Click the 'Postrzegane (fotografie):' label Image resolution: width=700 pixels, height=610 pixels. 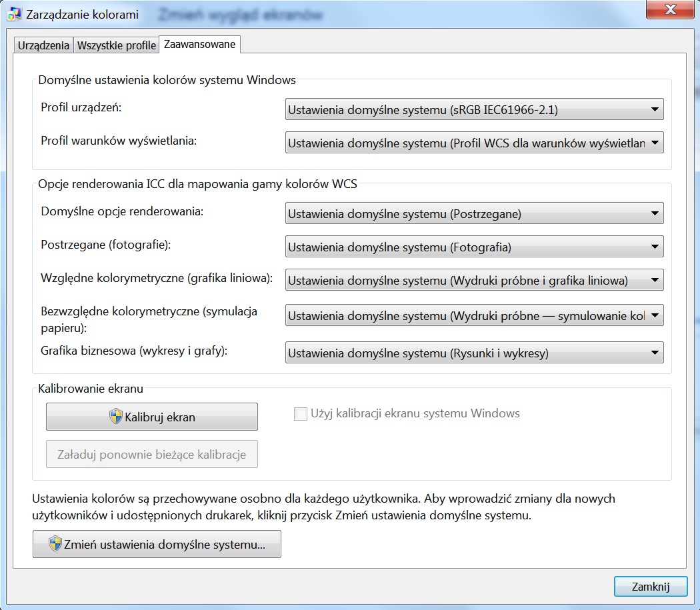coord(106,245)
